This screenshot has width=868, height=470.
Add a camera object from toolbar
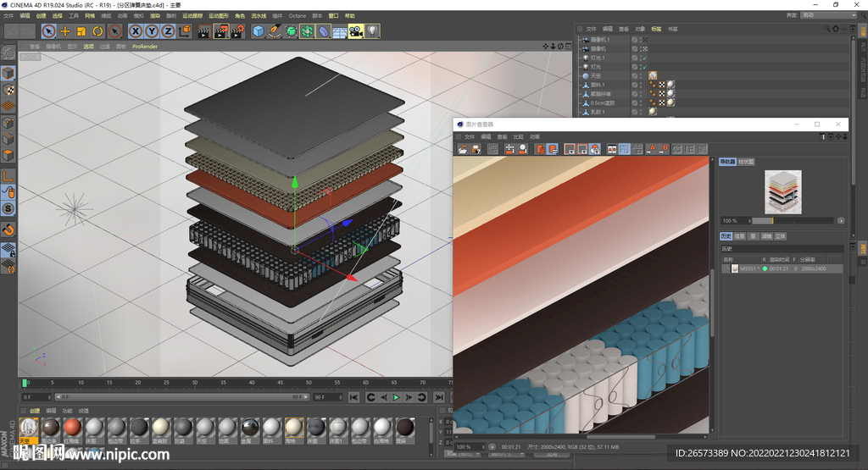coord(356,31)
